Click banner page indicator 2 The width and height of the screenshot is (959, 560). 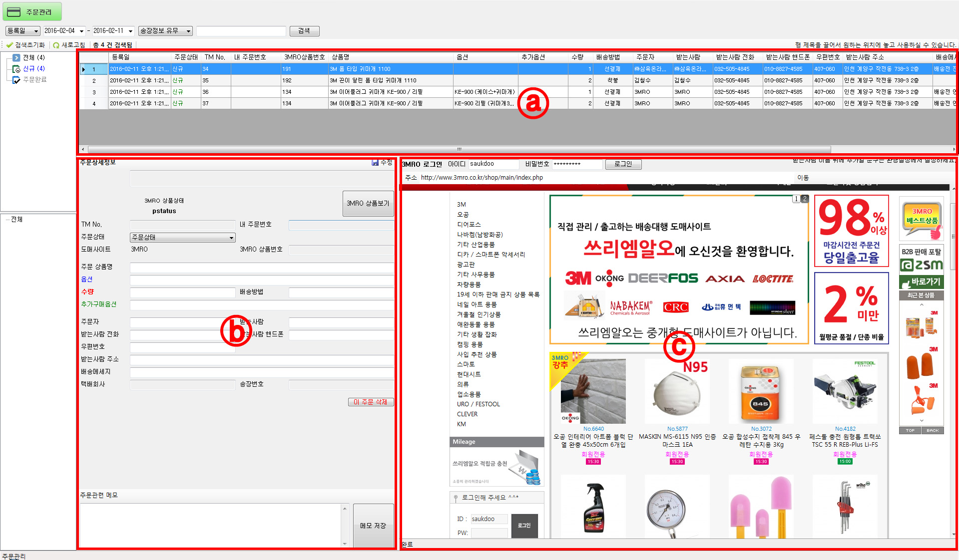coord(804,199)
